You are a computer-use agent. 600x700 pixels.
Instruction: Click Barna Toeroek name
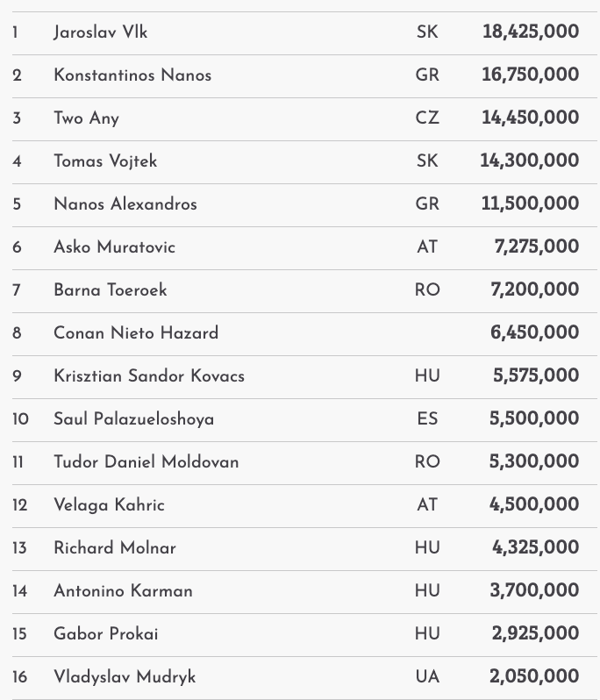111,290
